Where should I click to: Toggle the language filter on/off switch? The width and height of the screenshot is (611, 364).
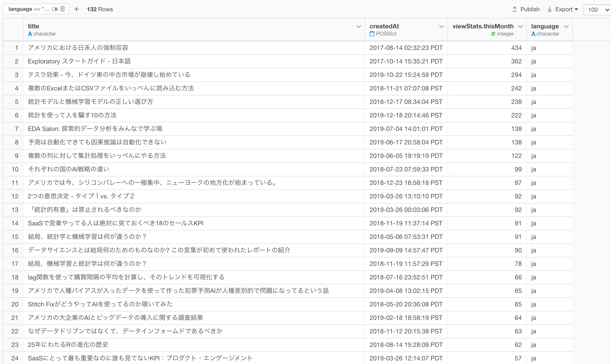click(55, 9)
